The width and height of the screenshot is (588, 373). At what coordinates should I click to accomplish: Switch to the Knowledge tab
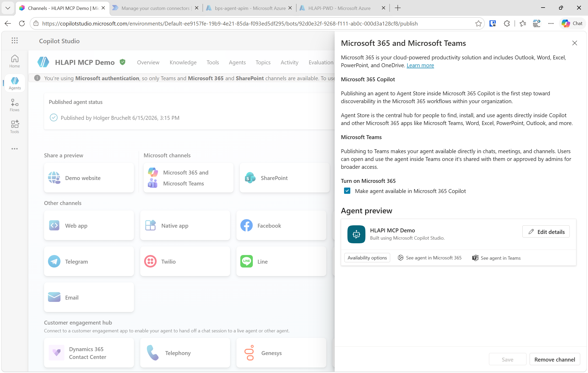[183, 63]
